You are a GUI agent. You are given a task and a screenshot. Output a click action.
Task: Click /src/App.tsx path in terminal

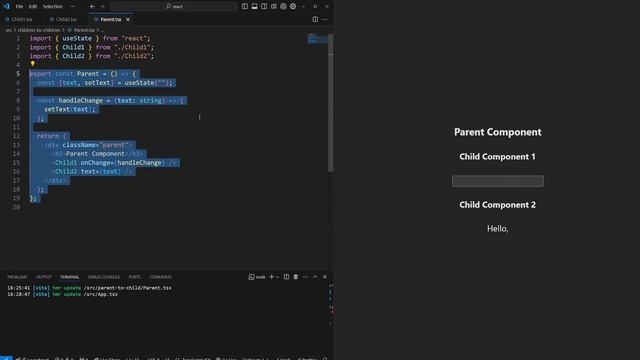tap(100, 294)
